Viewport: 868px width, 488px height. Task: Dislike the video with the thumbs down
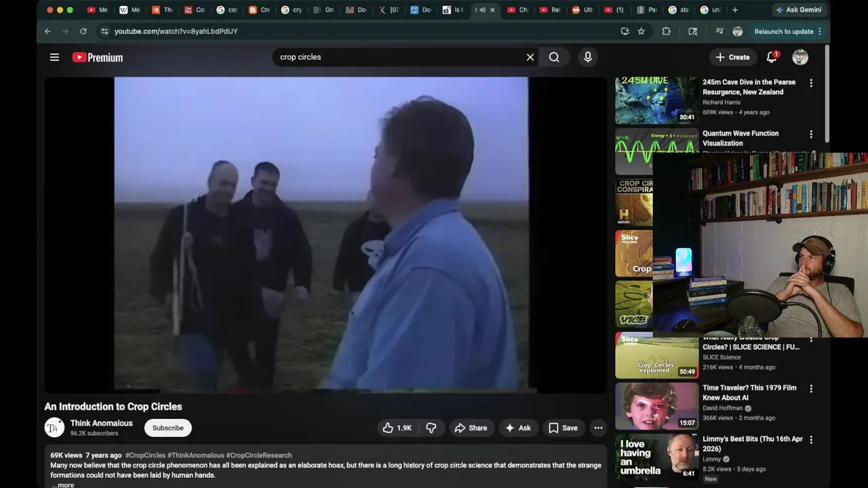click(x=431, y=428)
